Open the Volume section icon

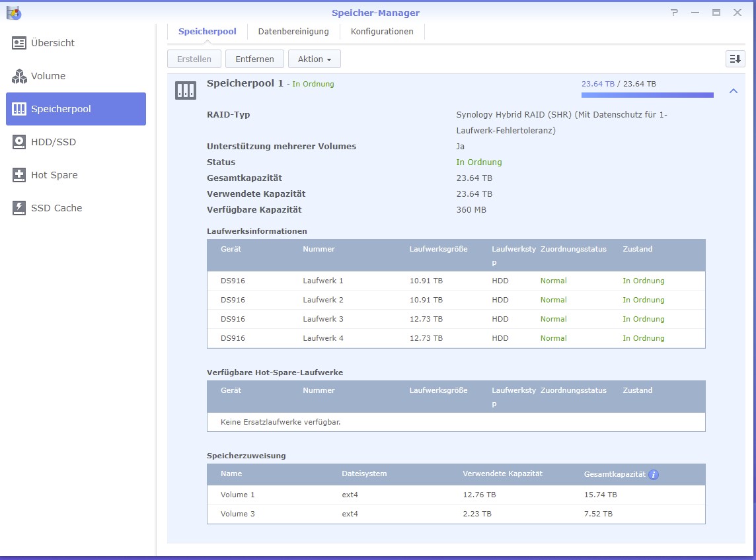(19, 76)
